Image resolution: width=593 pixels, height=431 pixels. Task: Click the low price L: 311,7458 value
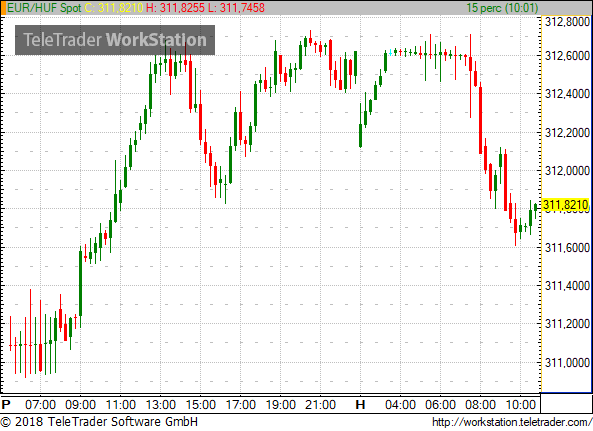click(x=236, y=8)
